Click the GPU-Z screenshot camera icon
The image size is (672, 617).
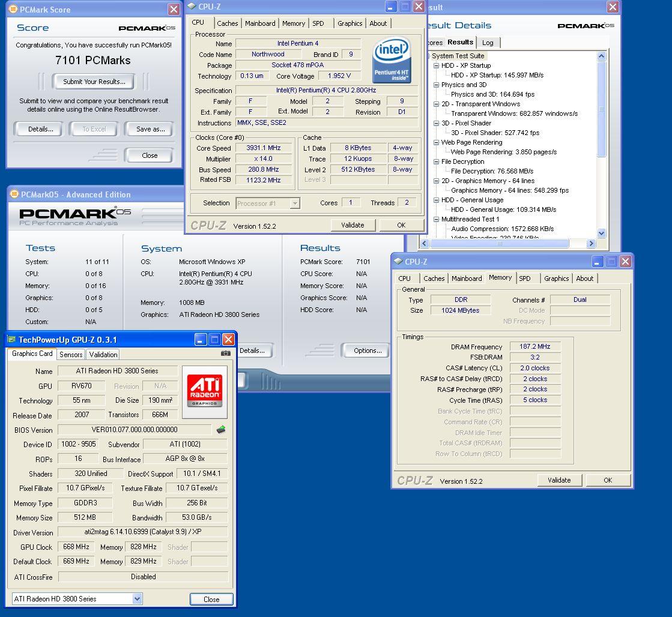225,354
